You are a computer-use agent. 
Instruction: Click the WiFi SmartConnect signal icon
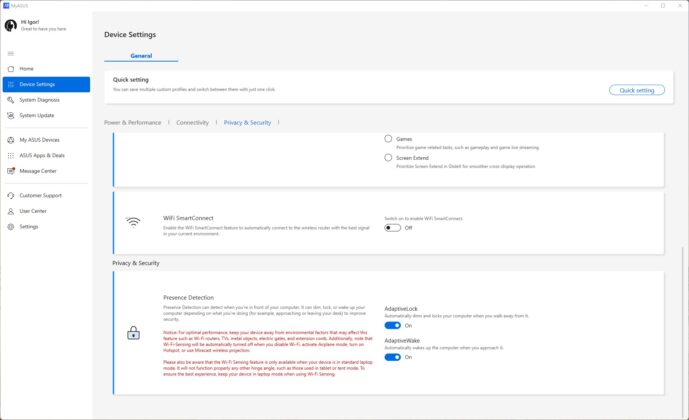click(133, 222)
